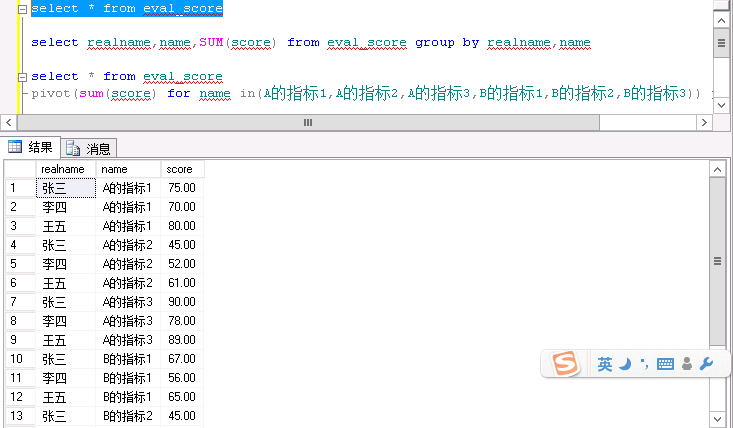Click cell 张三 in row 1

point(66,188)
